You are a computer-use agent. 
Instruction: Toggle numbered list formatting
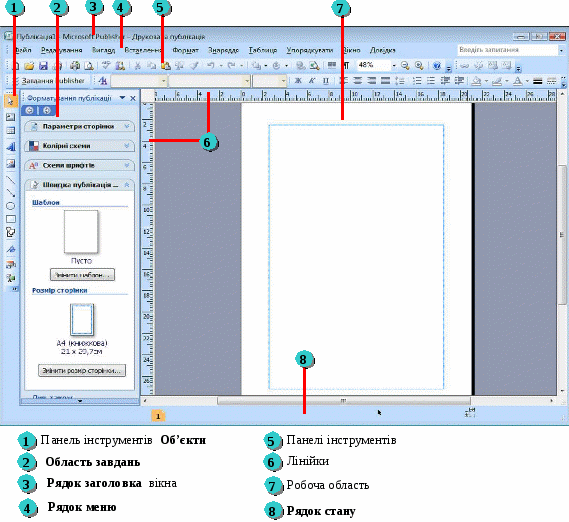click(x=417, y=81)
